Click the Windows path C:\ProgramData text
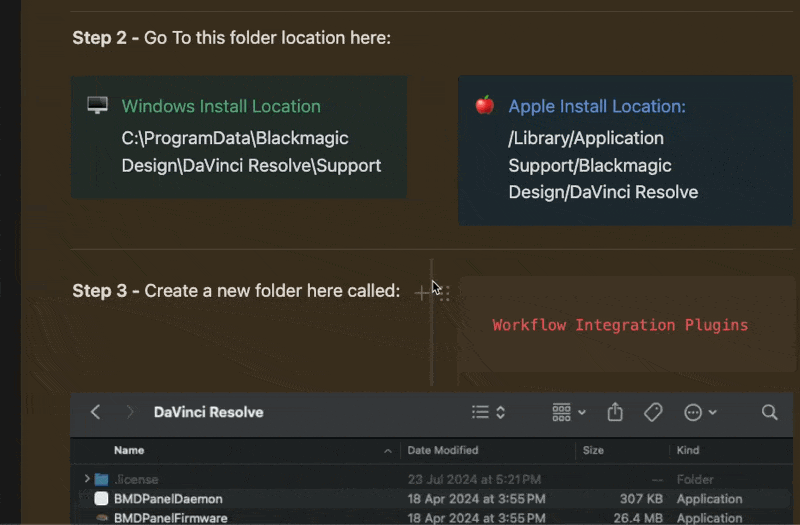This screenshot has height=525, width=800. 251,152
